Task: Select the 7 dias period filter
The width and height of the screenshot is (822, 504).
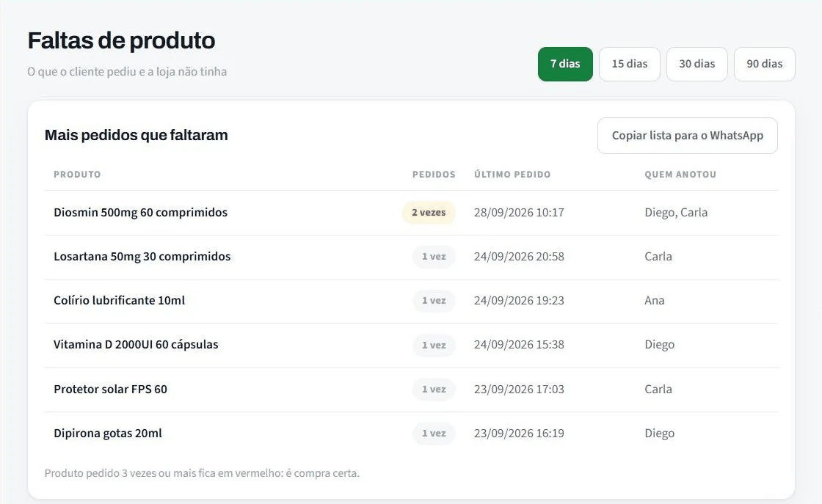Action: click(565, 64)
